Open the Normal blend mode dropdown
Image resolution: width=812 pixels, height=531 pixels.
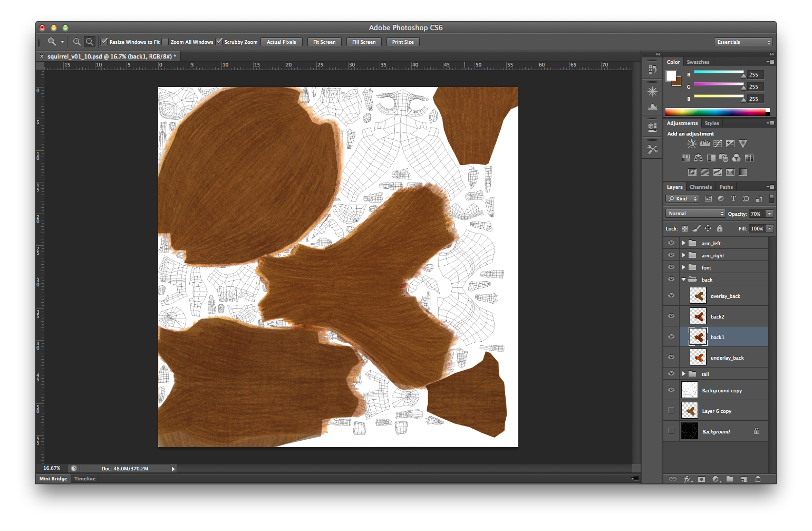point(695,214)
